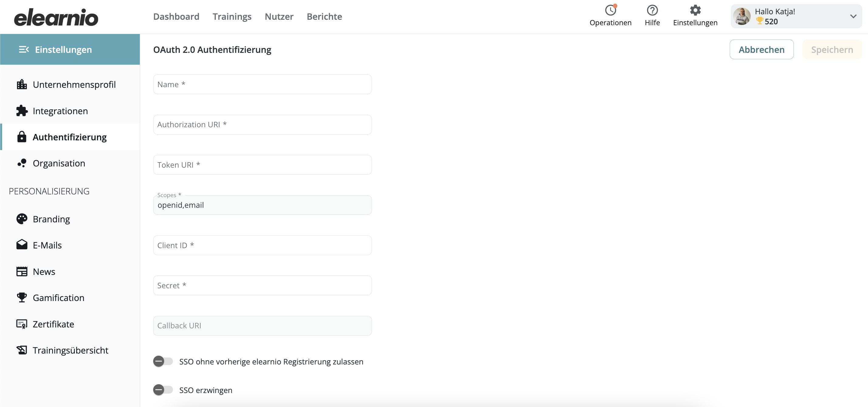
Task: Focus the Token URI field
Action: [263, 165]
